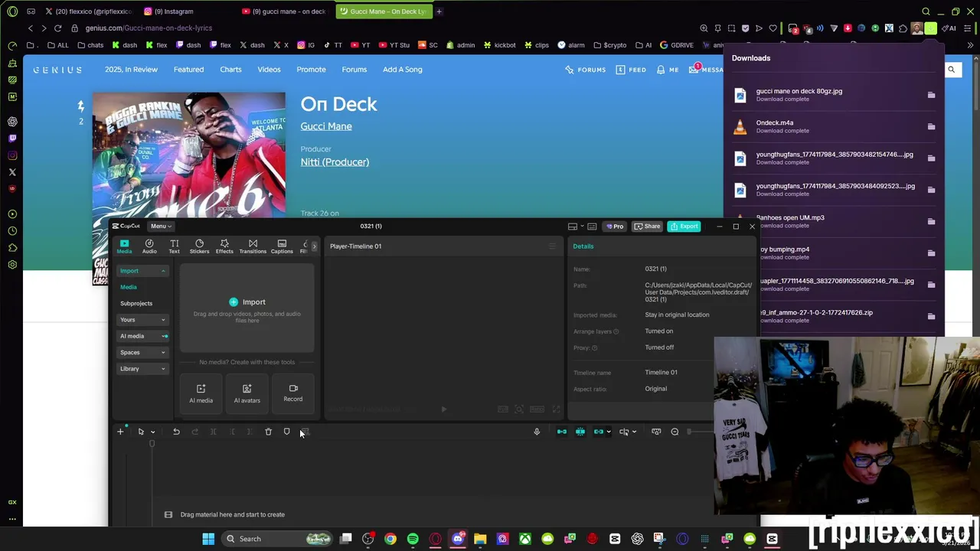Image resolution: width=980 pixels, height=551 pixels.
Task: Open Videos on Genius navigation
Action: (x=269, y=70)
